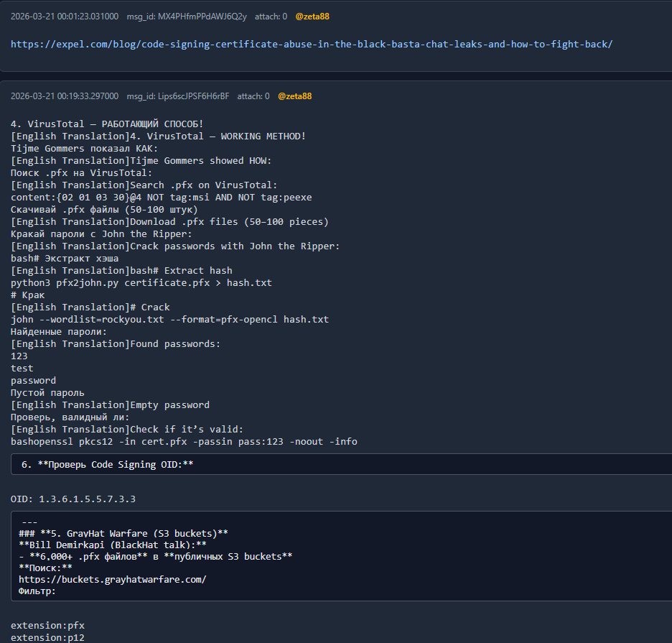
Task: Click 'attach: 0' on second message
Action: tap(253, 96)
